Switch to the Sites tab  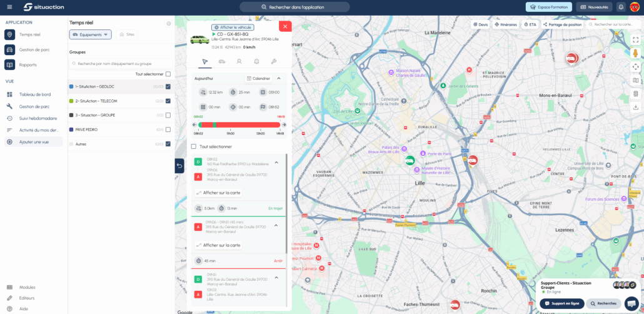coord(127,35)
